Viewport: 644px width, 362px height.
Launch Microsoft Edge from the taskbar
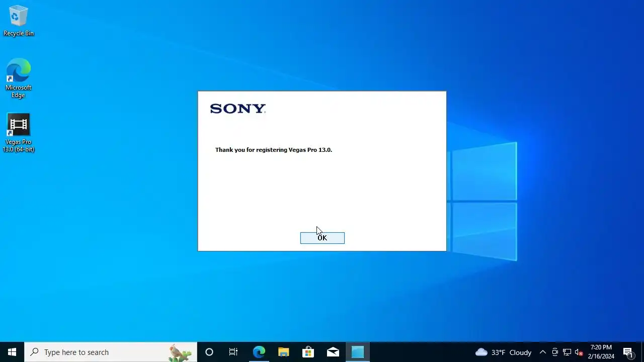tap(259, 352)
